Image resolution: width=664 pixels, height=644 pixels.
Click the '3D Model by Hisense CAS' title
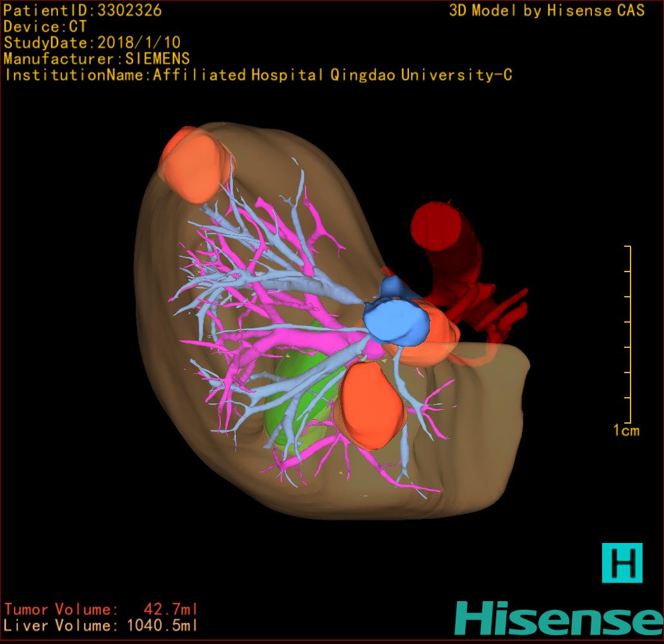547,11
